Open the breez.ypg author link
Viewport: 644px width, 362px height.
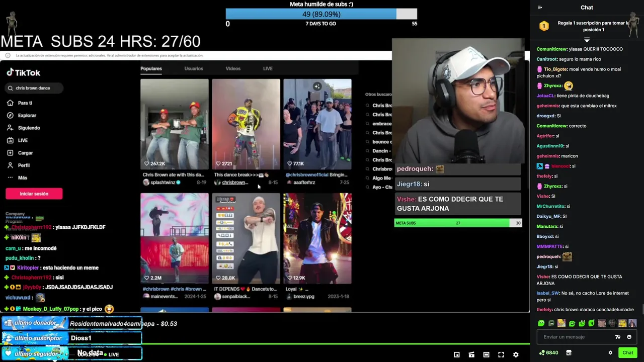pos(303,297)
